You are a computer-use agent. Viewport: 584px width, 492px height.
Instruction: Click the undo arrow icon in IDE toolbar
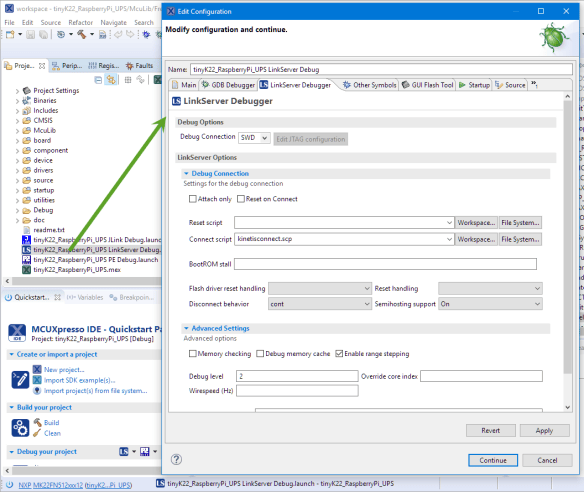[118, 35]
